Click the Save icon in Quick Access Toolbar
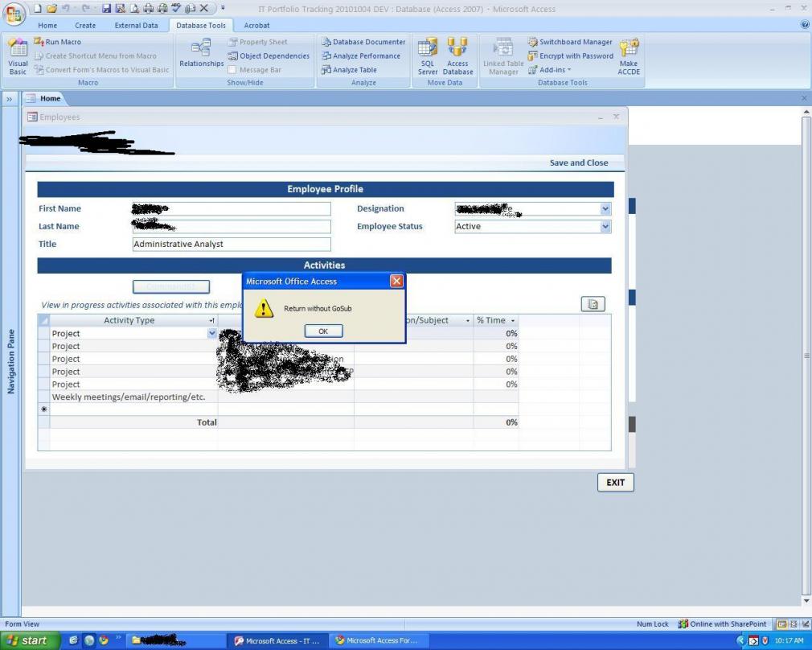The width and height of the screenshot is (812, 650). 106,8
